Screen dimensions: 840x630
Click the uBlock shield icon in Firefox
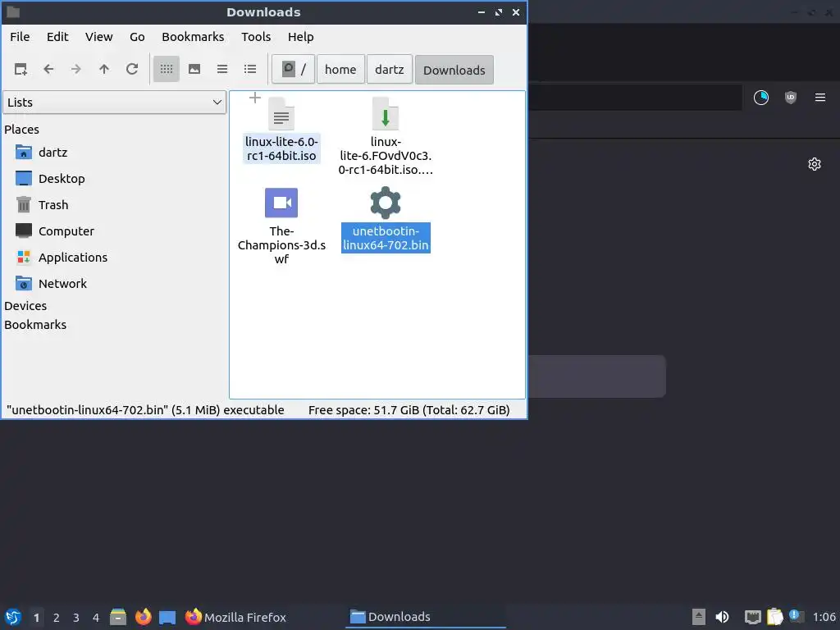(x=791, y=98)
